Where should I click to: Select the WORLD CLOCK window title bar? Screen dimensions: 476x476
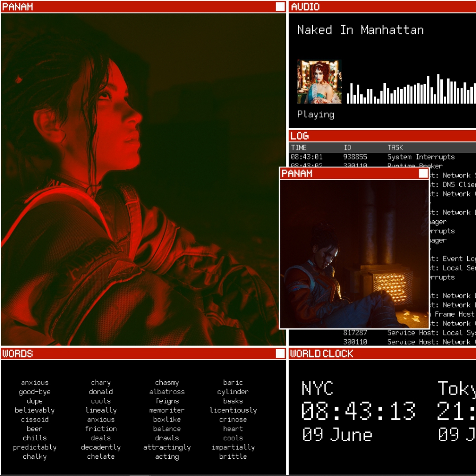tap(382, 353)
